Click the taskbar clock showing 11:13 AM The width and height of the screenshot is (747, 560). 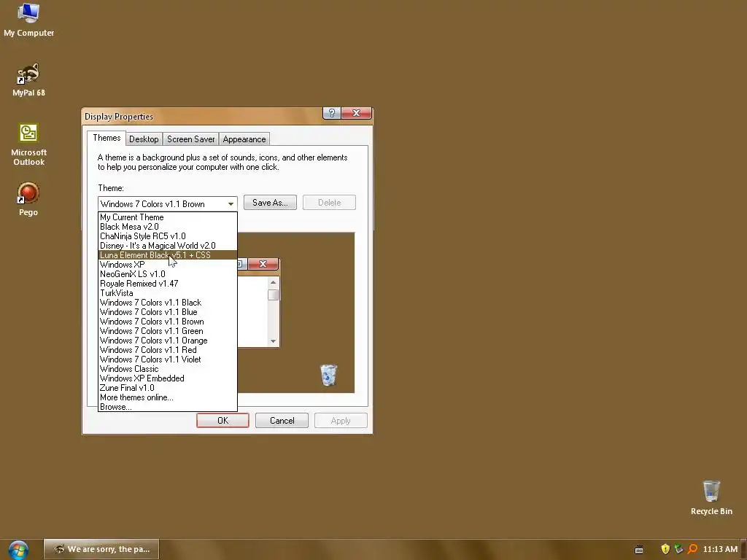(720, 549)
